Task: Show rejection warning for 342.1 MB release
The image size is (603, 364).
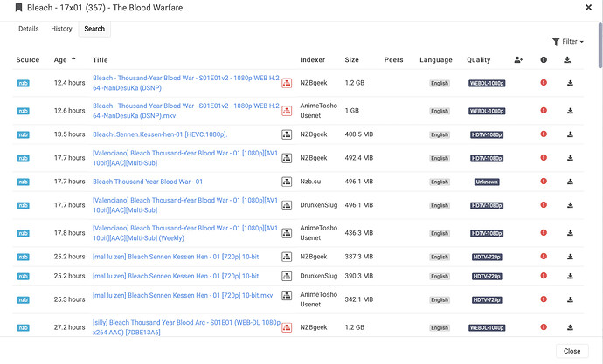Action: (x=544, y=299)
